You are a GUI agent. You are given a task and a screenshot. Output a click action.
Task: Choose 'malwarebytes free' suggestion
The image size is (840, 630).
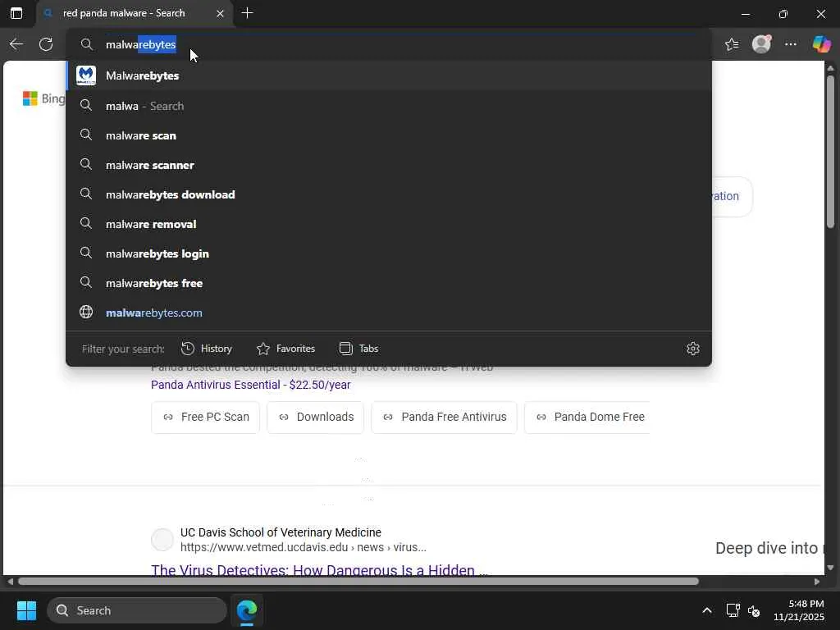(x=389, y=283)
